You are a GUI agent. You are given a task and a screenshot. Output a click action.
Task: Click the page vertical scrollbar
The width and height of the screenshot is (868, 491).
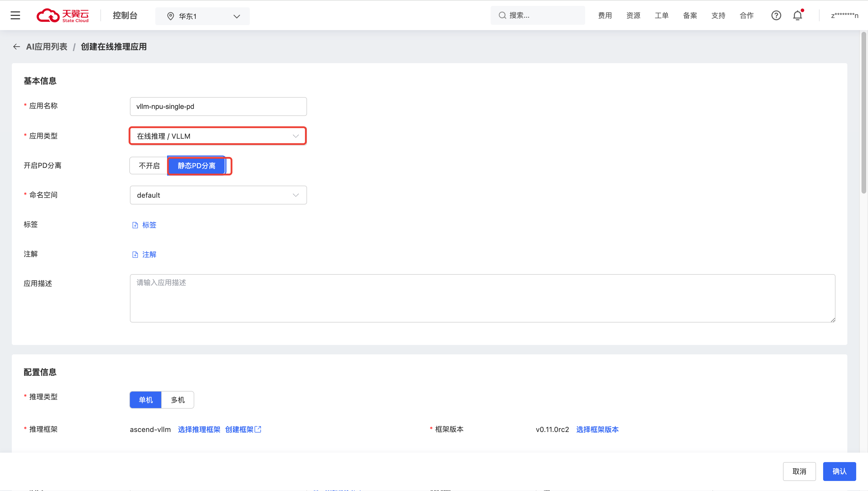tap(864, 115)
